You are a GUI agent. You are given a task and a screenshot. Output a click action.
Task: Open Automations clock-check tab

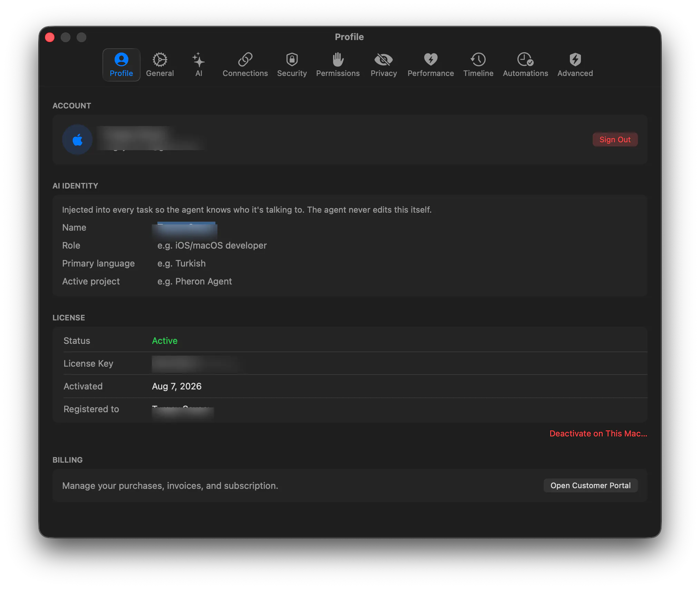click(525, 65)
